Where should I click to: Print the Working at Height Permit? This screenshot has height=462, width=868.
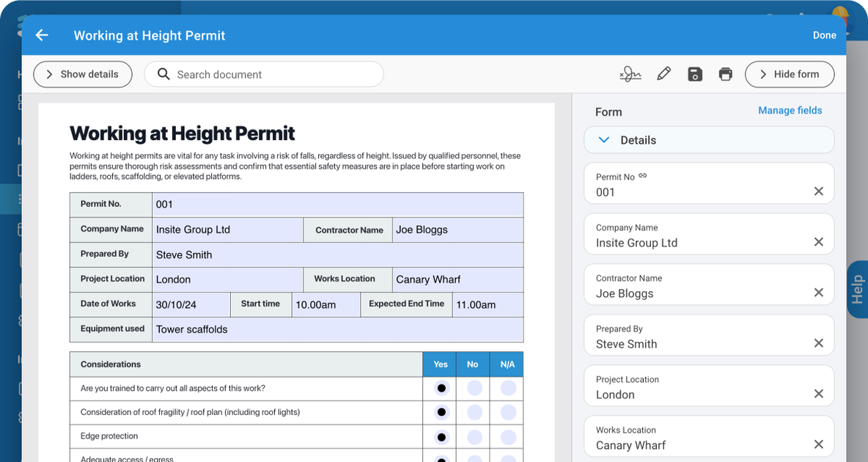(726, 73)
